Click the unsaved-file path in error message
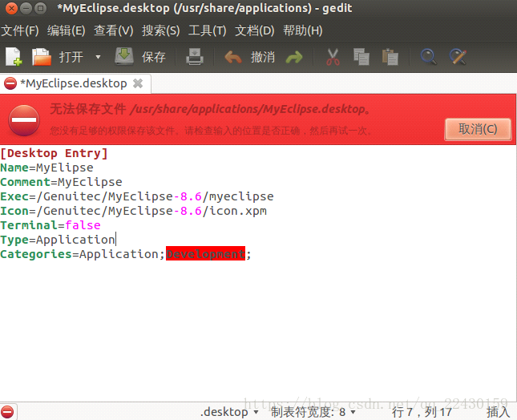The width and height of the screenshot is (517, 420). point(248,109)
